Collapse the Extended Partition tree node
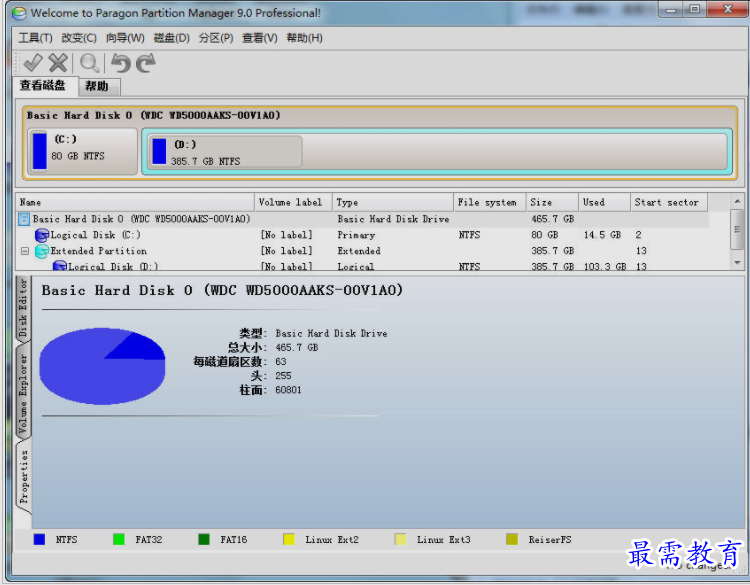The height and width of the screenshot is (585, 750). 25,251
